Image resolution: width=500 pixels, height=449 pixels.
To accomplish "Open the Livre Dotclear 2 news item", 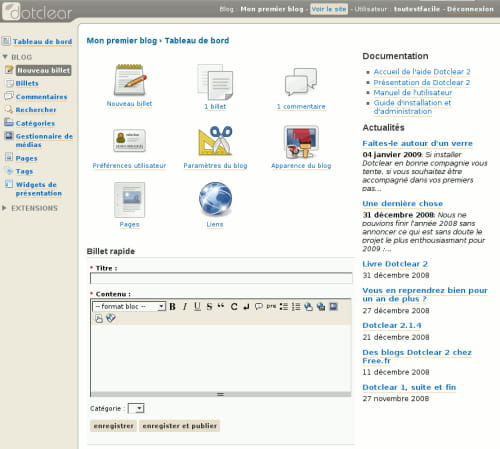I will [x=395, y=264].
